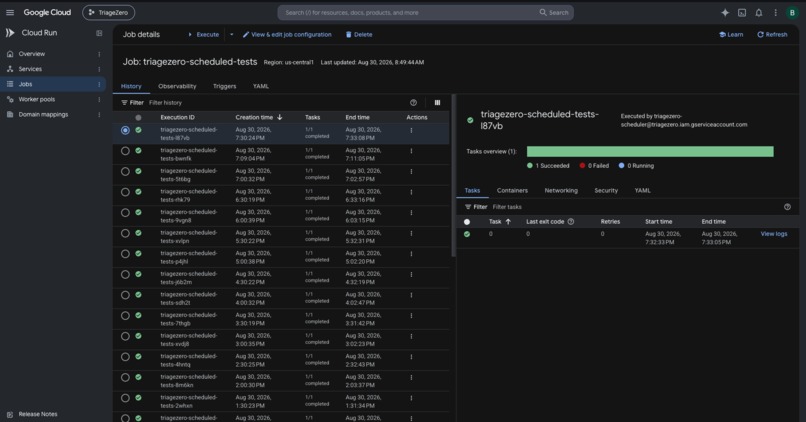Open actions menu for execution tests-5t6bg

click(x=411, y=172)
